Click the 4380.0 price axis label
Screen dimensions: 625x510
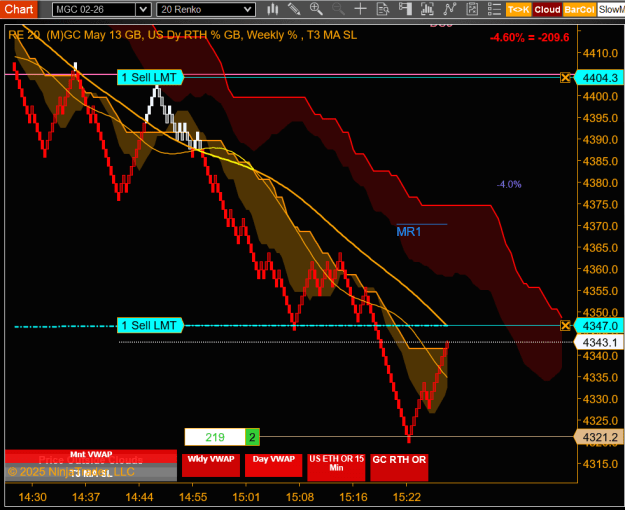pyautogui.click(x=600, y=183)
